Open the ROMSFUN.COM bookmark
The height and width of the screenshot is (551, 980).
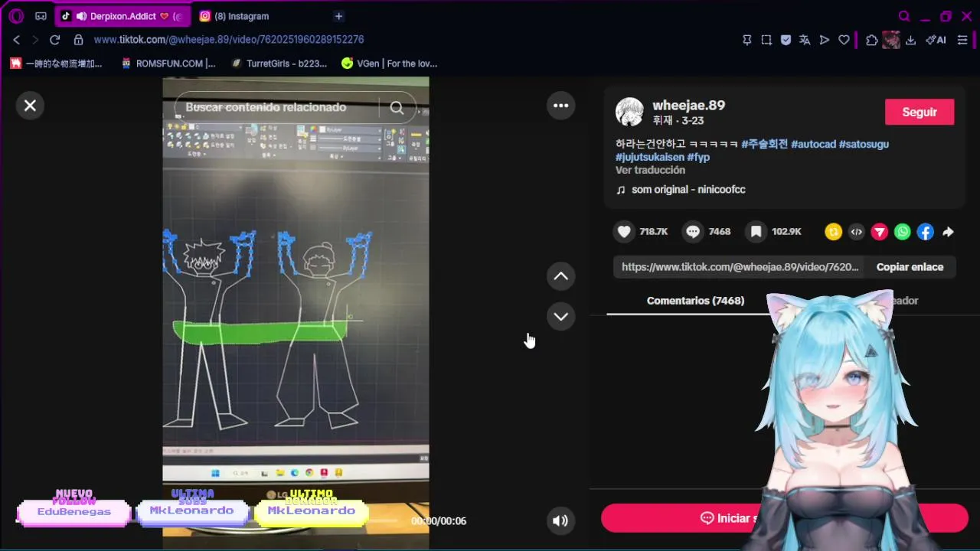pyautogui.click(x=168, y=64)
